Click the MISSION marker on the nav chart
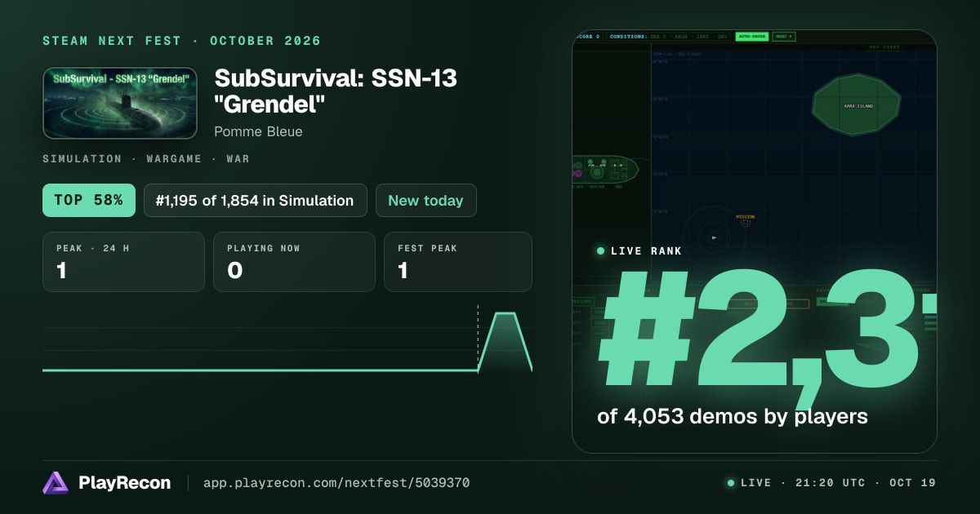The height and width of the screenshot is (514, 980). click(x=745, y=220)
